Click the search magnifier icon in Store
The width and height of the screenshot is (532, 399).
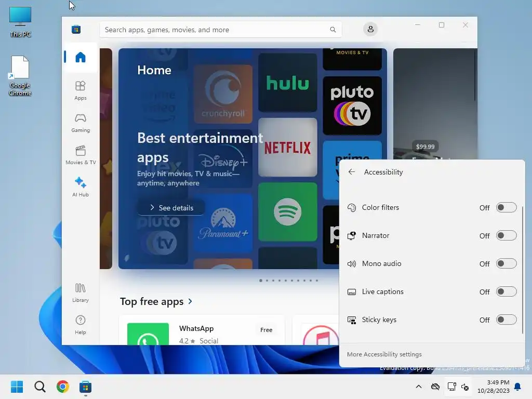click(x=333, y=30)
